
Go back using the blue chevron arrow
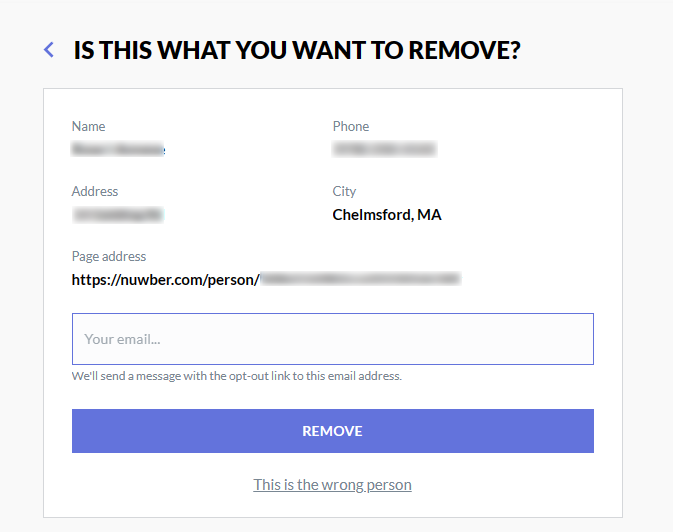(x=49, y=50)
